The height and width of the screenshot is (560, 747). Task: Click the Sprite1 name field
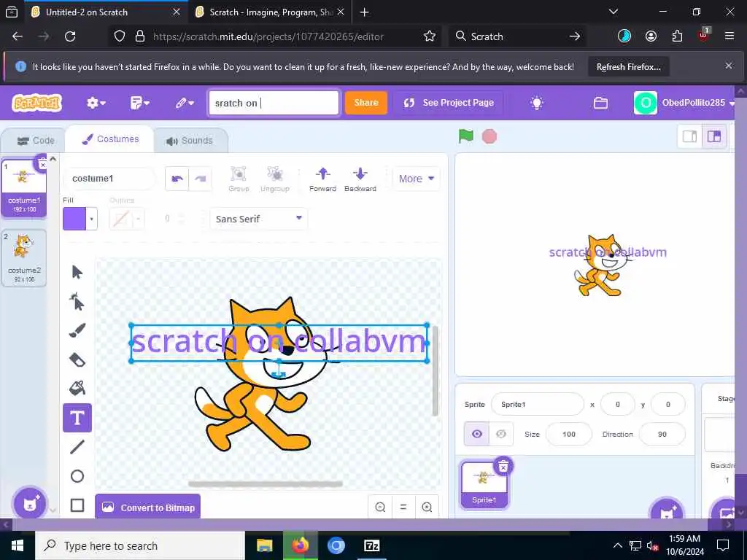(x=537, y=404)
